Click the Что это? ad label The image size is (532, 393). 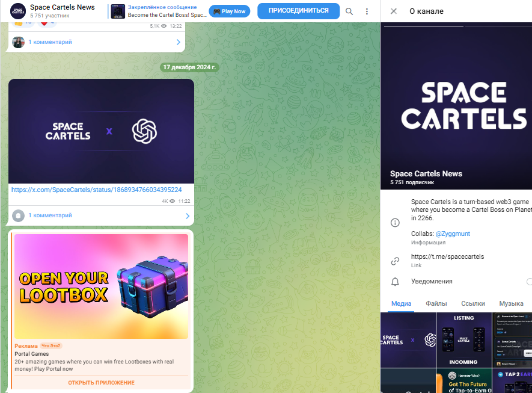pyautogui.click(x=51, y=346)
